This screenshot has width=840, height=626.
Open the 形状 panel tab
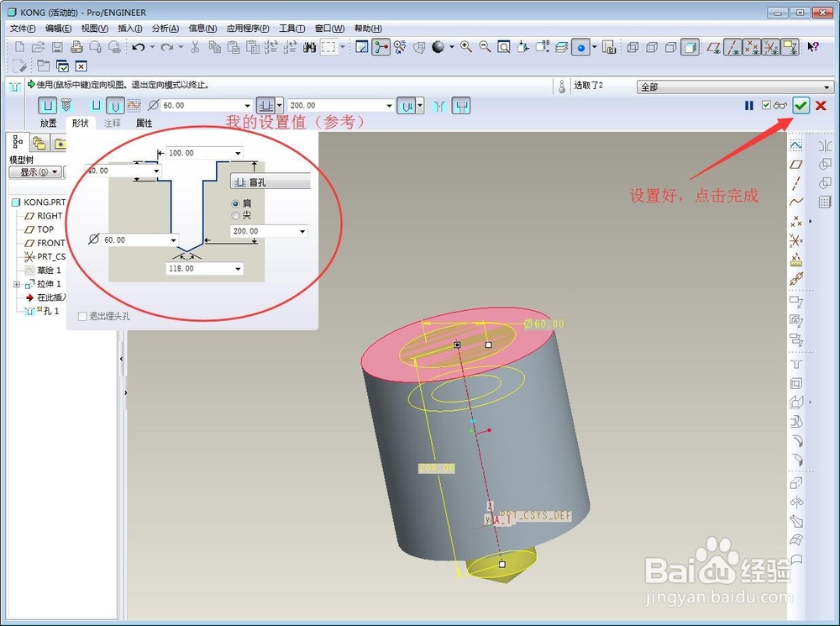click(81, 124)
